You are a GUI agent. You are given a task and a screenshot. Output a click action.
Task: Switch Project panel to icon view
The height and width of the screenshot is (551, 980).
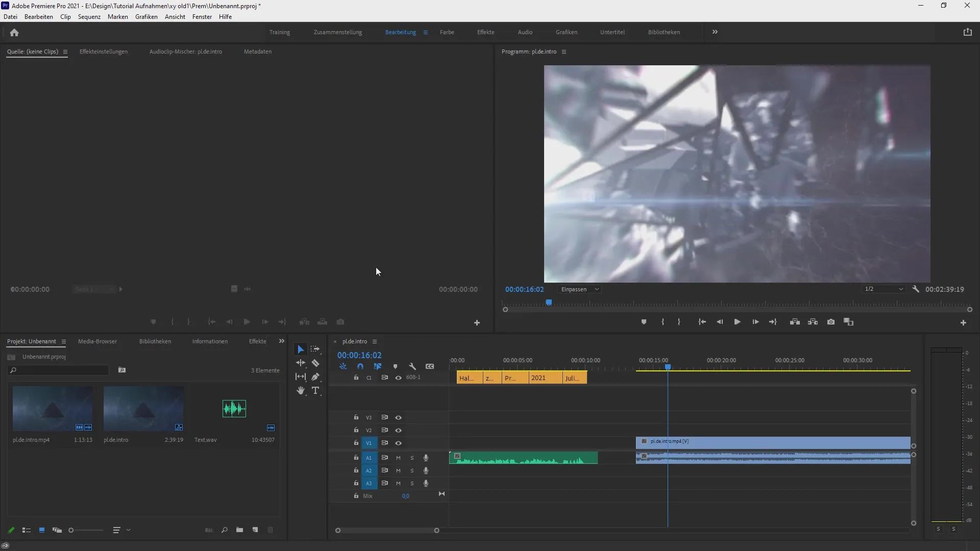[42, 530]
